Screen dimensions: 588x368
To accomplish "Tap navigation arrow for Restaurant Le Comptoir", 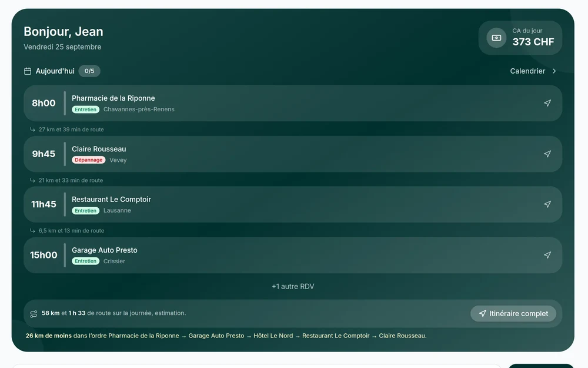I will [x=547, y=204].
